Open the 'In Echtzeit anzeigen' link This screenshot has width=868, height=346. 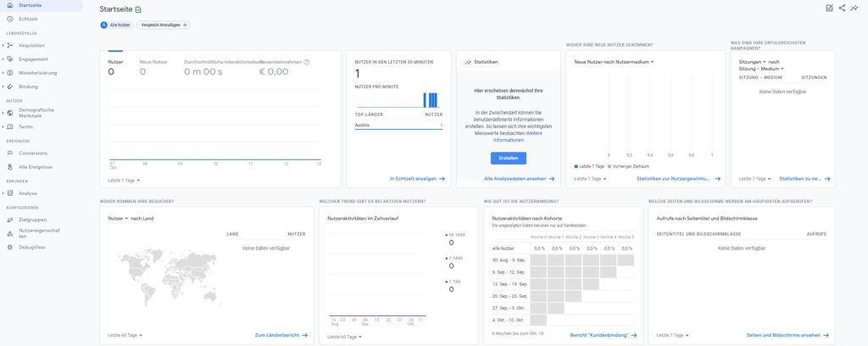coord(417,179)
